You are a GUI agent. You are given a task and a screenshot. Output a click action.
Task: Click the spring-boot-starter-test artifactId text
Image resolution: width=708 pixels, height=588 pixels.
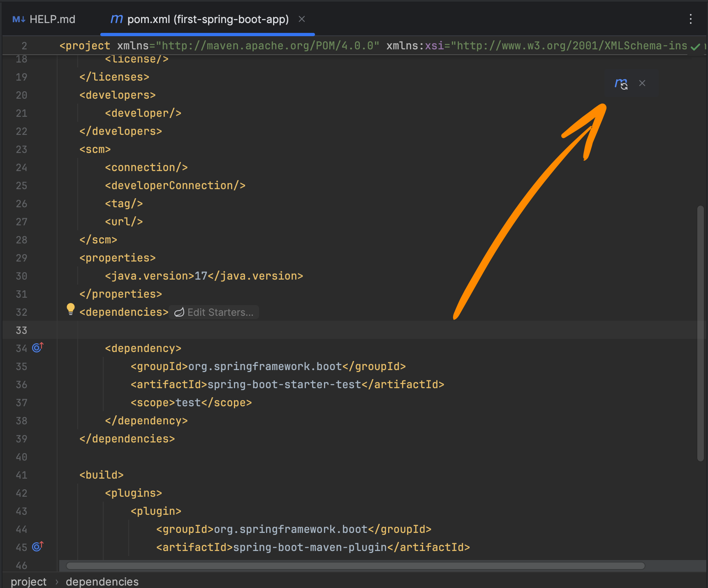(284, 384)
